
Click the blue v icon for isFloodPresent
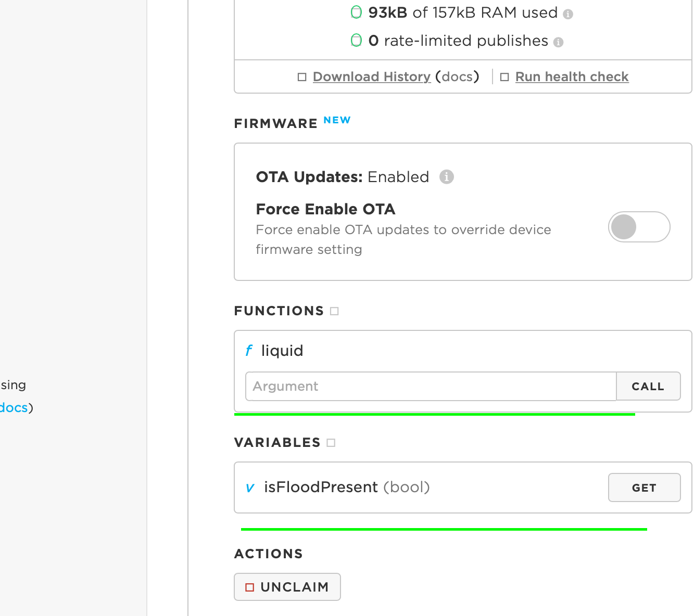pos(250,487)
